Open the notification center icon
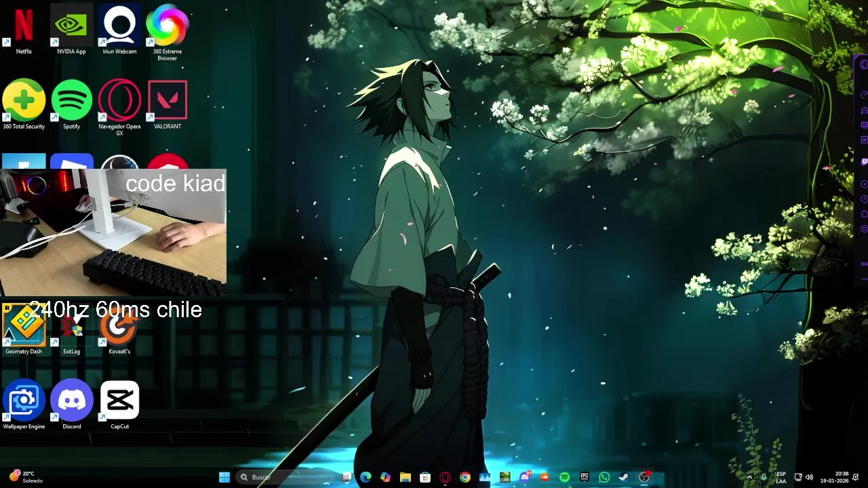This screenshot has width=868, height=488. (x=856, y=477)
